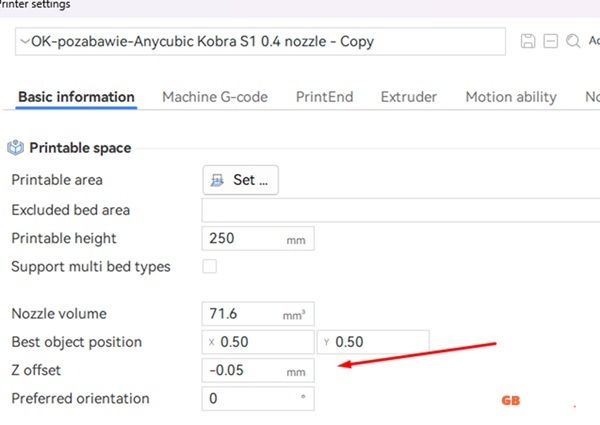600x425 pixels.
Task: Open the printer preset dropdown
Action: 260,42
